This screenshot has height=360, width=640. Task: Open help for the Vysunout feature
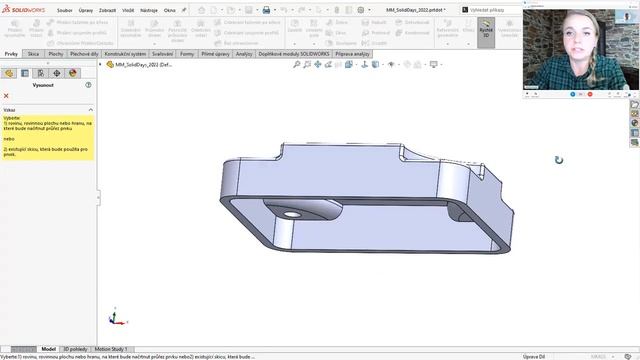(88, 85)
